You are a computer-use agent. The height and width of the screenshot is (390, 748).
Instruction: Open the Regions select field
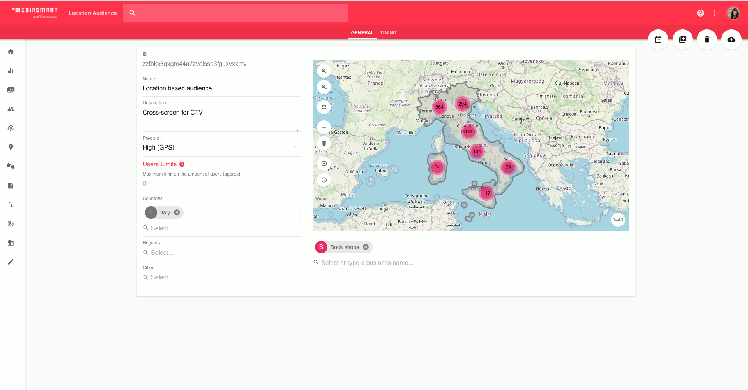click(221, 253)
